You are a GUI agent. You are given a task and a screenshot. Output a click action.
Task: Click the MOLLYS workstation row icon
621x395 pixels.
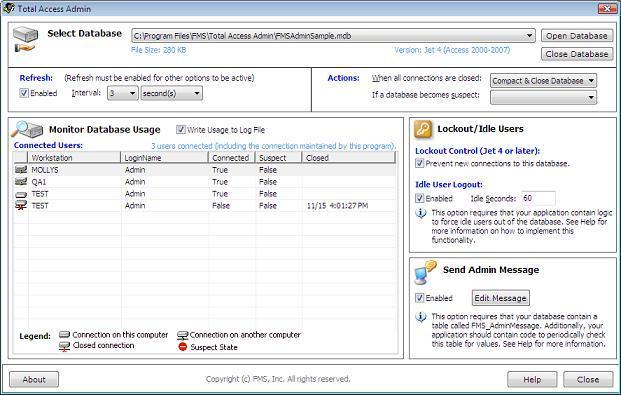pyautogui.click(x=21, y=170)
